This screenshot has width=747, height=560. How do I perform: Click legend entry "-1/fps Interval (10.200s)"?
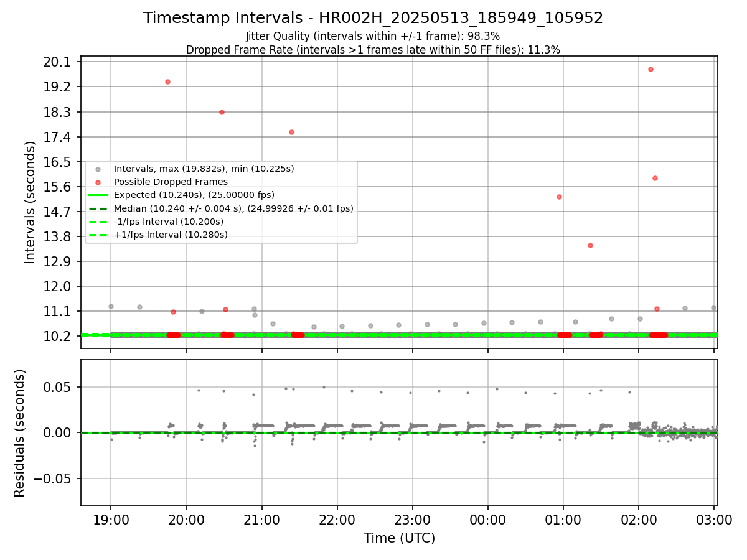pos(169,222)
